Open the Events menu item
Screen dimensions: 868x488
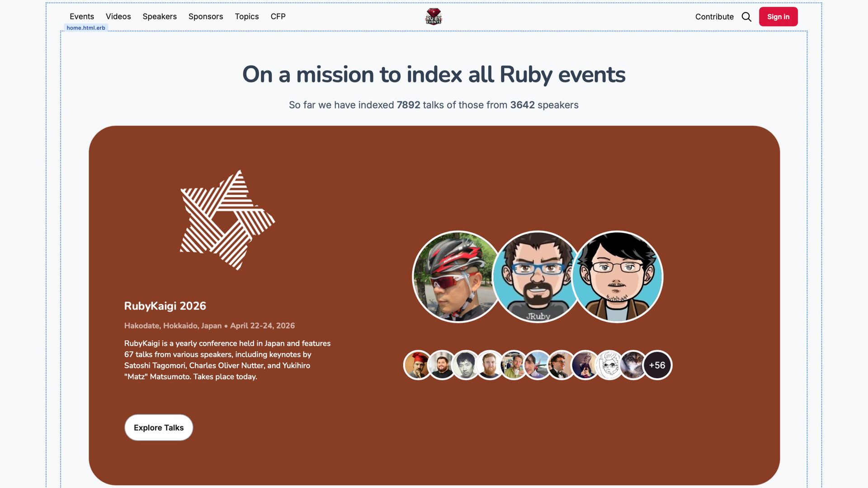[82, 16]
